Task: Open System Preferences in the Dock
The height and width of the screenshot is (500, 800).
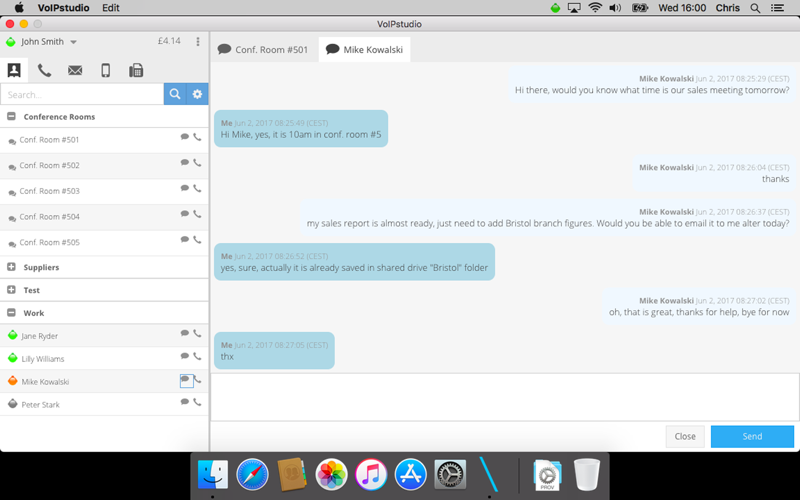Action: (x=450, y=474)
